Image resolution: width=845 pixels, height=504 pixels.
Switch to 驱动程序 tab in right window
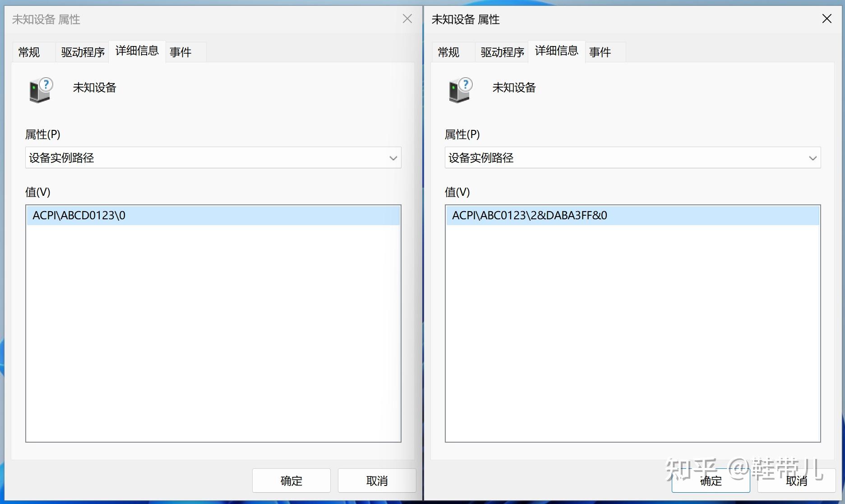[502, 52]
